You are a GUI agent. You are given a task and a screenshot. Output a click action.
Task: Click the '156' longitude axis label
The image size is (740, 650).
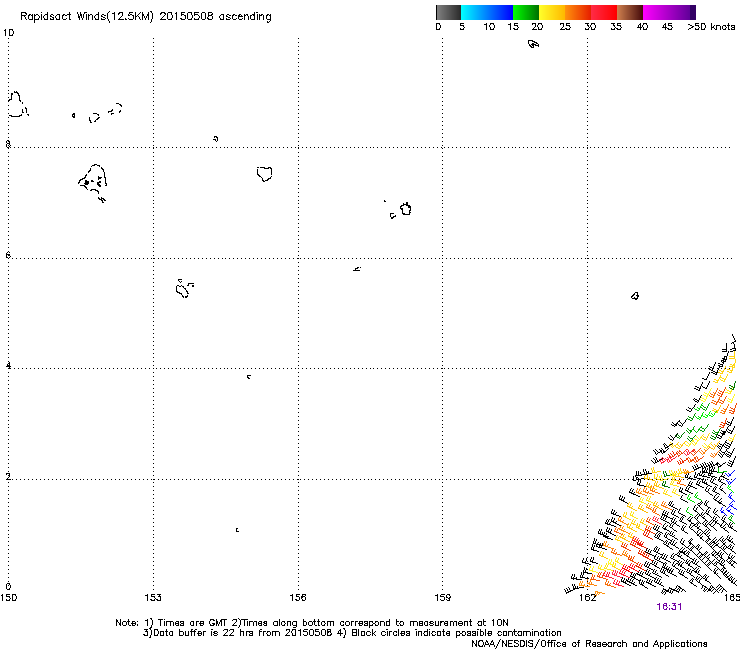[298, 598]
